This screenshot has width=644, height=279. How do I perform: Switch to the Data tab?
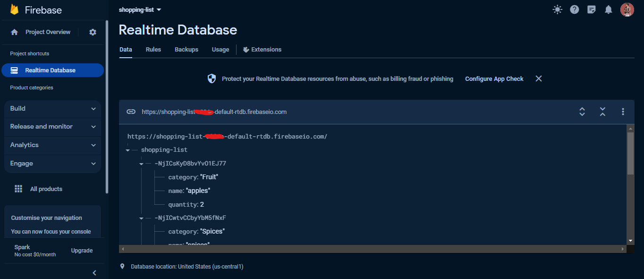pyautogui.click(x=126, y=50)
